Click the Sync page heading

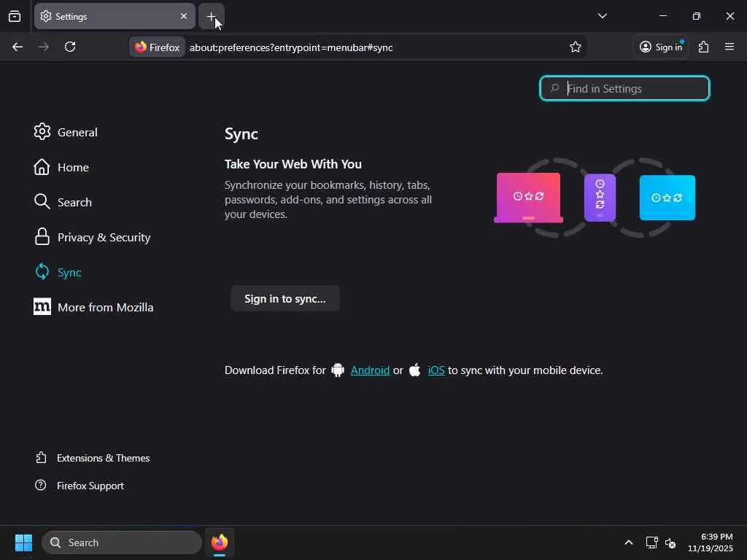241,134
